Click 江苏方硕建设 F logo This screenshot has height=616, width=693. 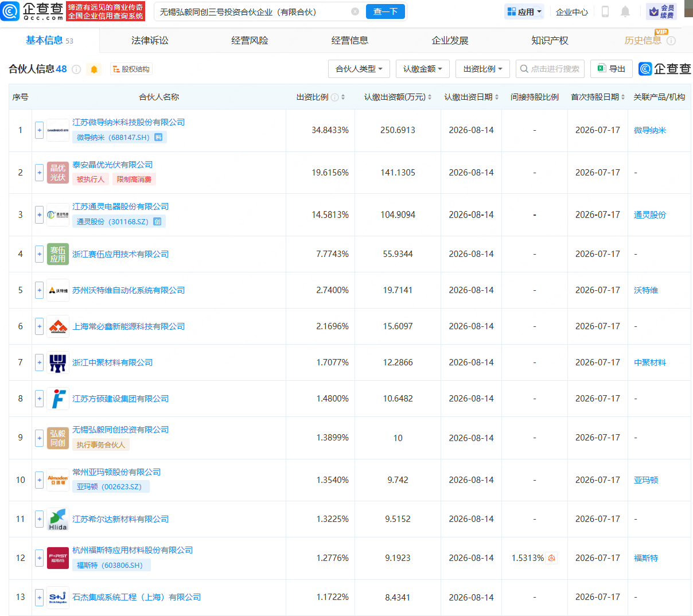pyautogui.click(x=58, y=399)
